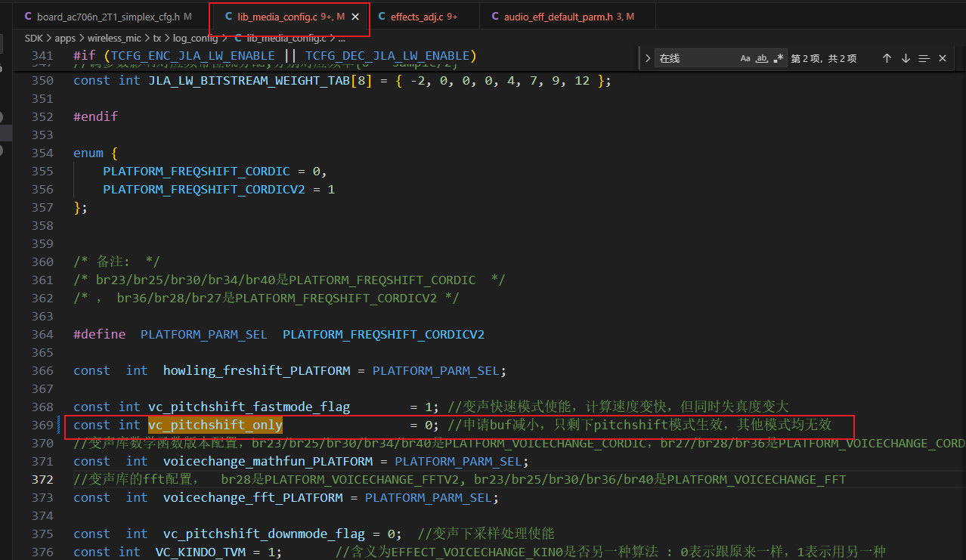
Task: Switch to board_ac706n_2T1_simplex_cfg.h tab
Action: click(x=107, y=17)
